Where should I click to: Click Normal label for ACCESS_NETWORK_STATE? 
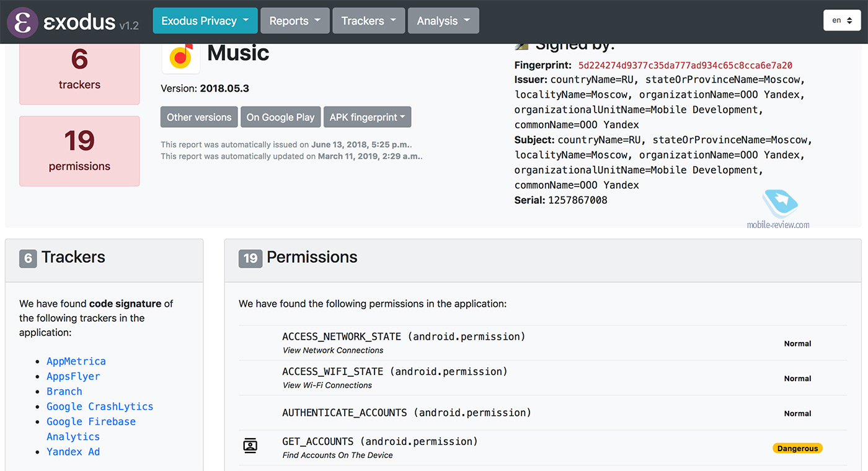[797, 343]
